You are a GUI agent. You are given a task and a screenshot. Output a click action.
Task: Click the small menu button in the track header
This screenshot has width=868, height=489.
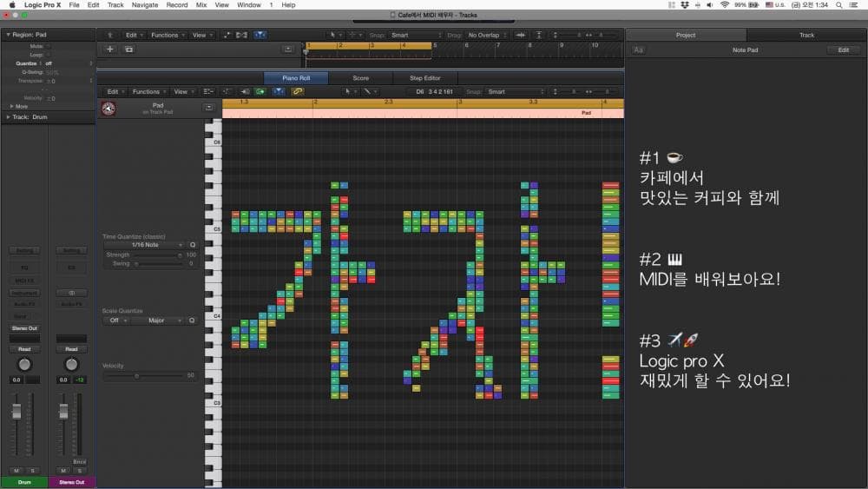point(288,50)
